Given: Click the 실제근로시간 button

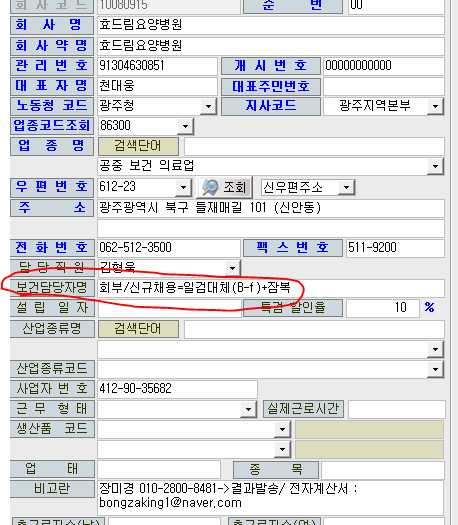Looking at the screenshot, I should coord(303,409).
